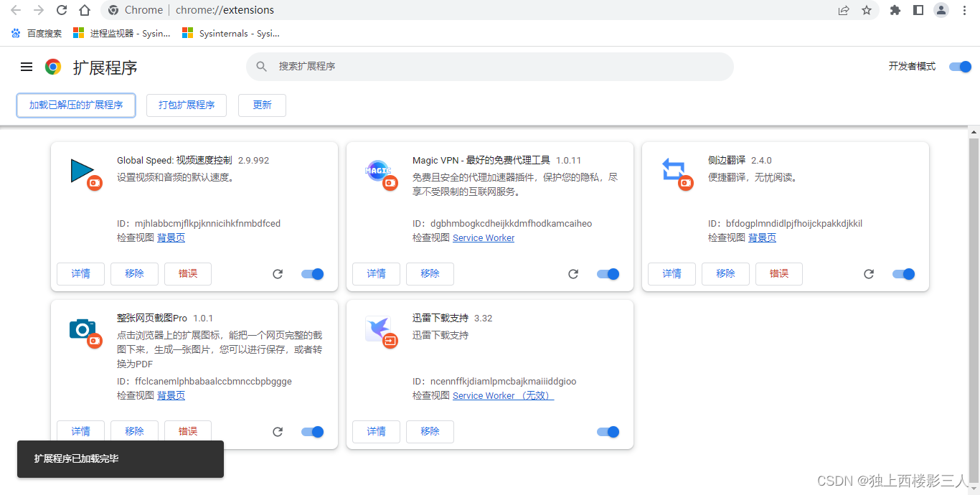The width and height of the screenshot is (980, 495).
Task: Remove the 整张网页截图Pro extension
Action: (134, 432)
